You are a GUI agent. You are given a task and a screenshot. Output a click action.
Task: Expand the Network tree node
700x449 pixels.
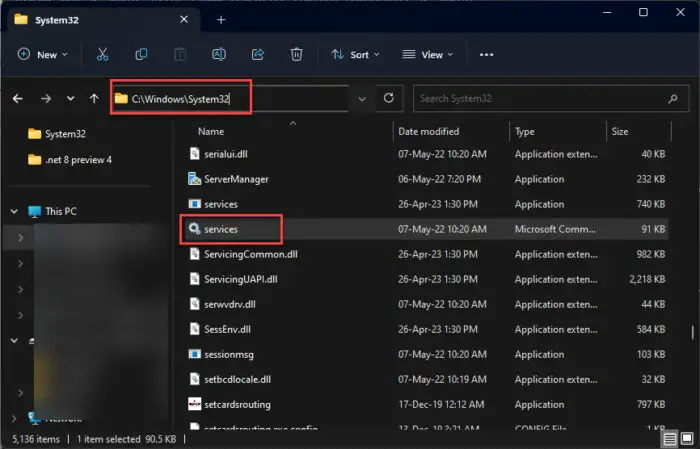[x=14, y=419]
